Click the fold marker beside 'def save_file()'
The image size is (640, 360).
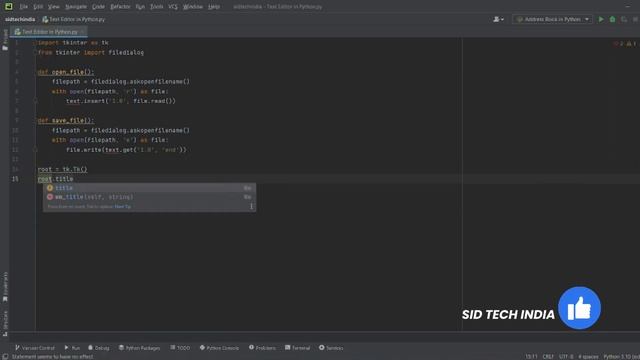[x=35, y=120]
